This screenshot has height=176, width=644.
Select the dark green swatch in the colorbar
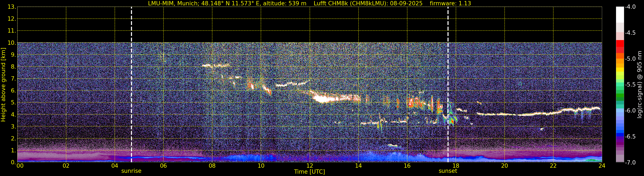[620, 99]
